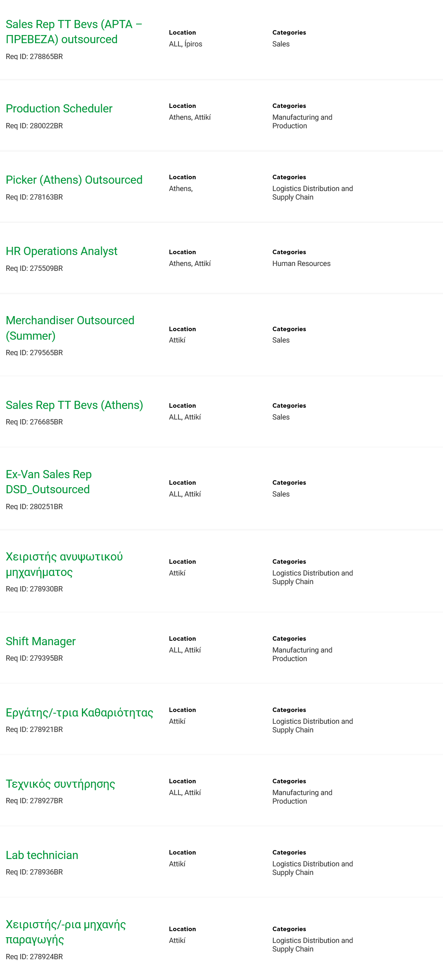Open Εργάτης/-τρια Καθαριότητας job listing
The height and width of the screenshot is (980, 443).
[79, 713]
